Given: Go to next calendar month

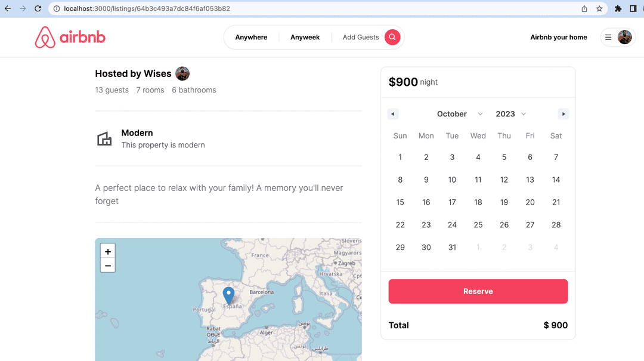Looking at the screenshot, I should pyautogui.click(x=563, y=114).
